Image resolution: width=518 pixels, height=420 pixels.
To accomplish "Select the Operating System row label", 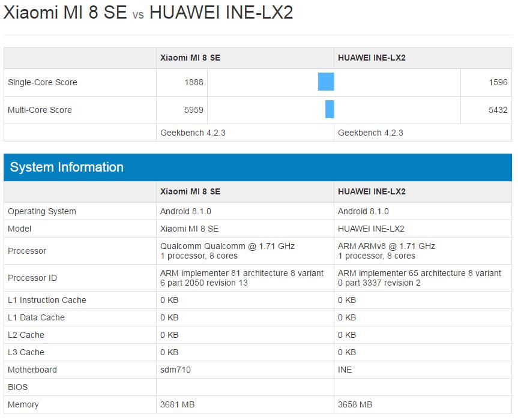I will [42, 211].
